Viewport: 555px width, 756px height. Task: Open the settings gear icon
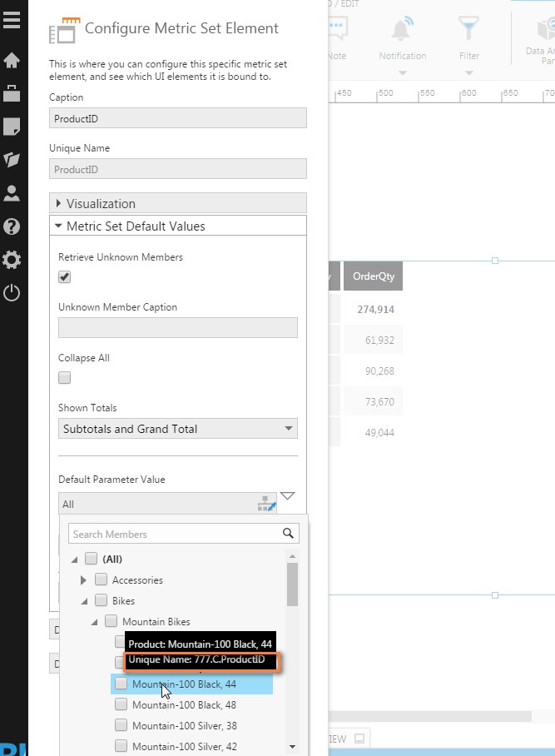[12, 260]
